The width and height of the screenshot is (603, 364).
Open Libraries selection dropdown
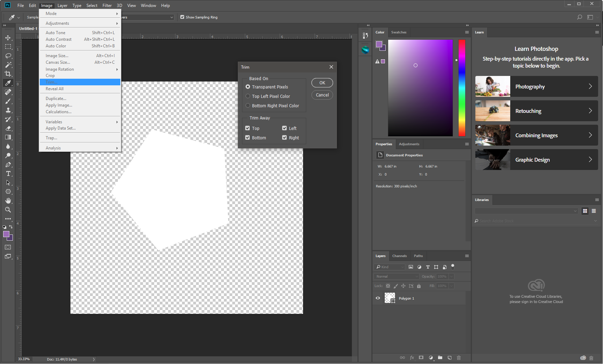tap(527, 211)
